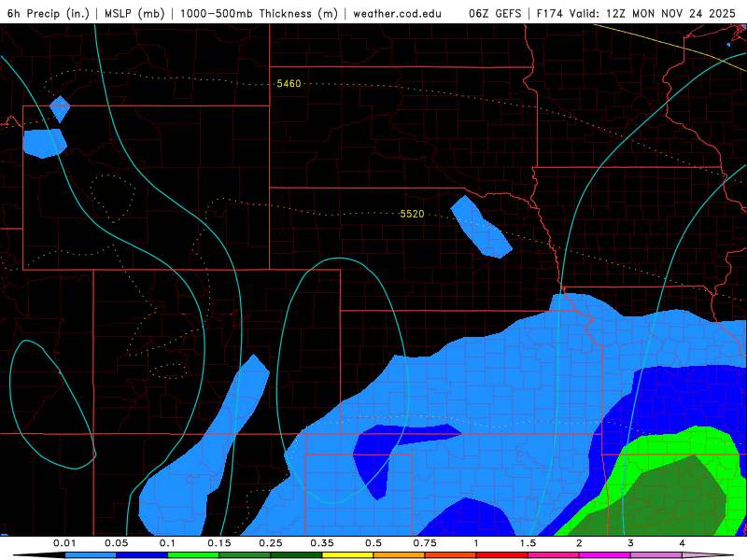The width and height of the screenshot is (747, 560).
Task: Click the legend value 3
Action: tap(631, 543)
